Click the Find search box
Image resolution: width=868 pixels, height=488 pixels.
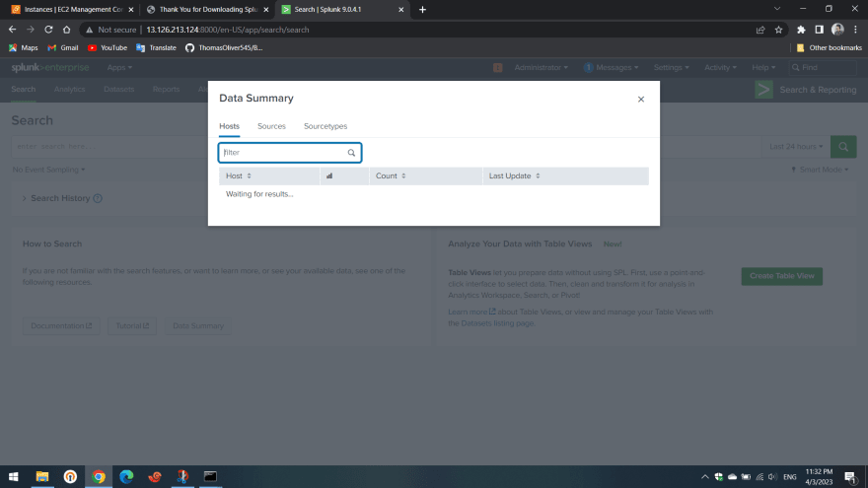coord(824,67)
